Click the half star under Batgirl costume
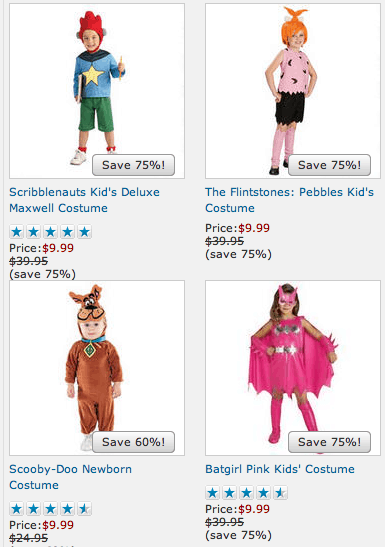This screenshot has width=385, height=547. (x=280, y=493)
